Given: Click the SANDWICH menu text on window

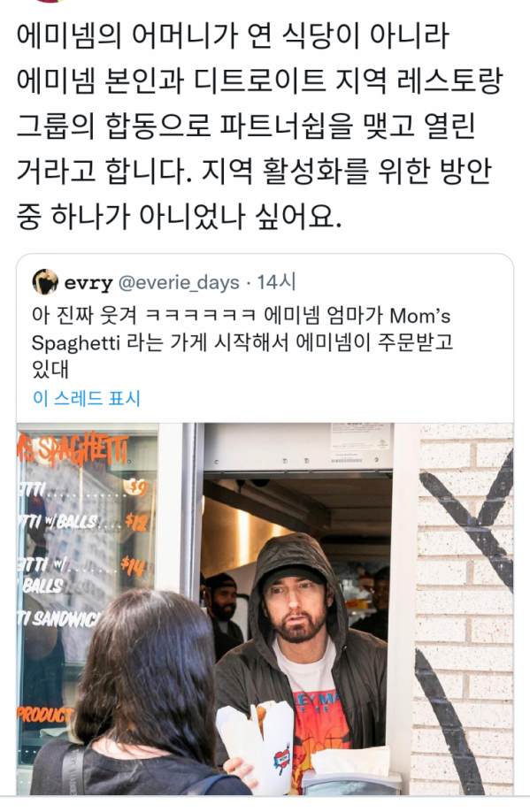Looking at the screenshot, I should click(x=58, y=618).
